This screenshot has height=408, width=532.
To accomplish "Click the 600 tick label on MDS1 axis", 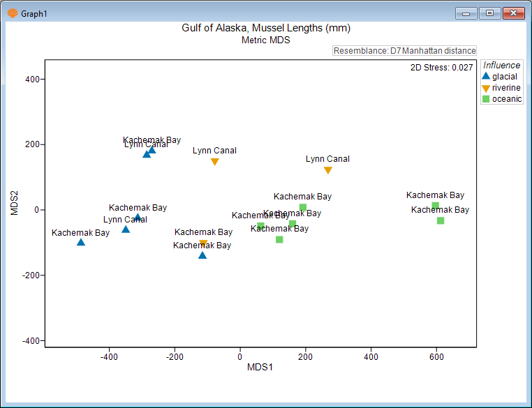I will 436,356.
